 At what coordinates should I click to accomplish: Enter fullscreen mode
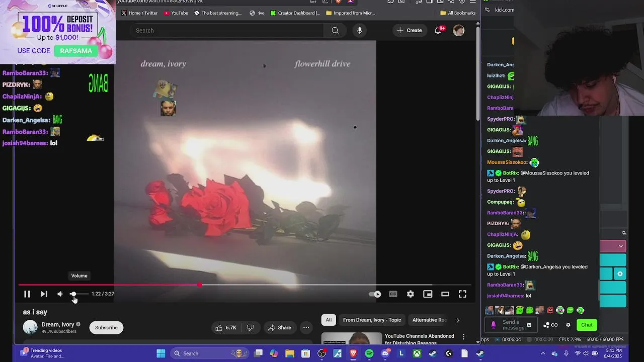click(x=462, y=294)
